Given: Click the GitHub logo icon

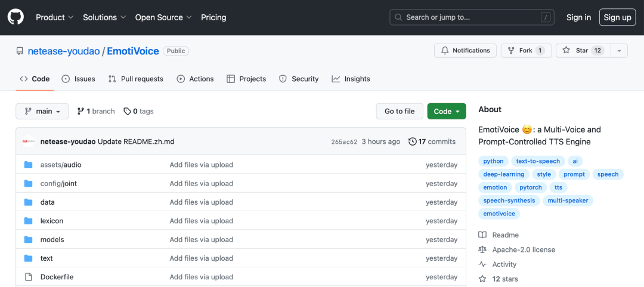Looking at the screenshot, I should (x=16, y=17).
